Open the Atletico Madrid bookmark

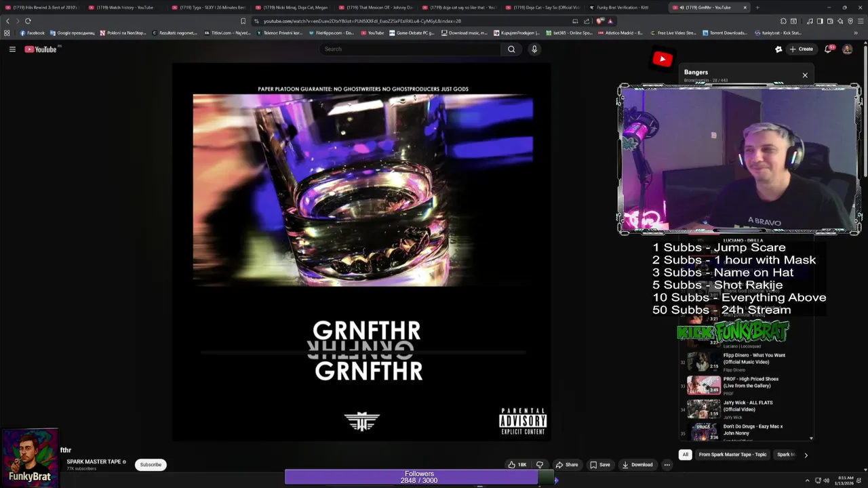(620, 33)
